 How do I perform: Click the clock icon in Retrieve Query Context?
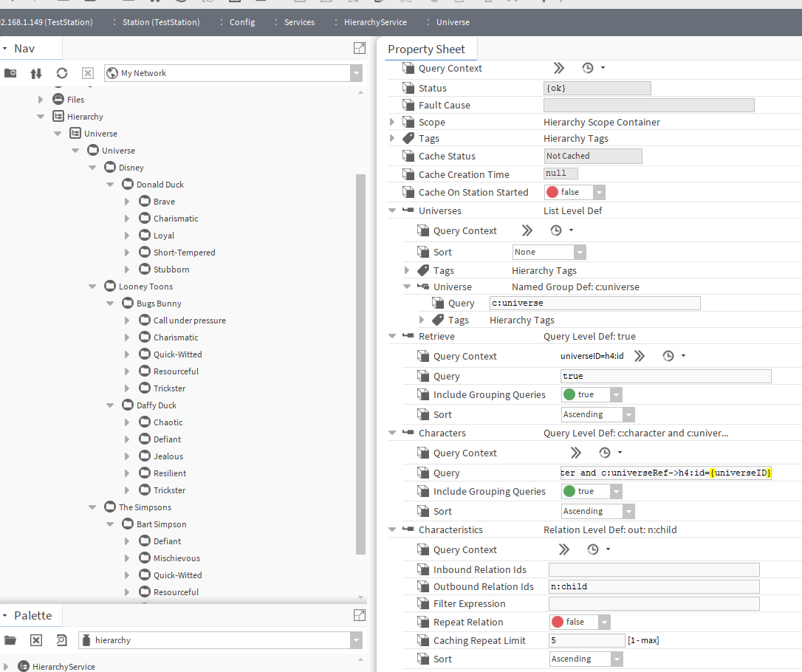pyautogui.click(x=668, y=356)
